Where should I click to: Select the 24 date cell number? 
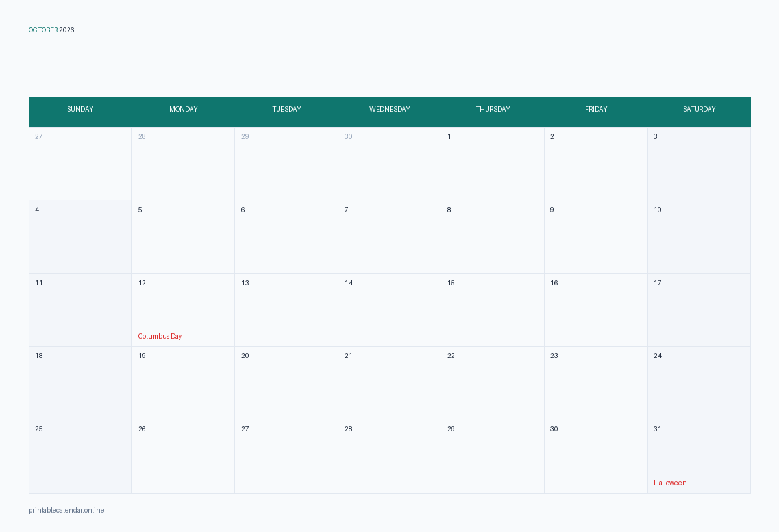coord(658,356)
